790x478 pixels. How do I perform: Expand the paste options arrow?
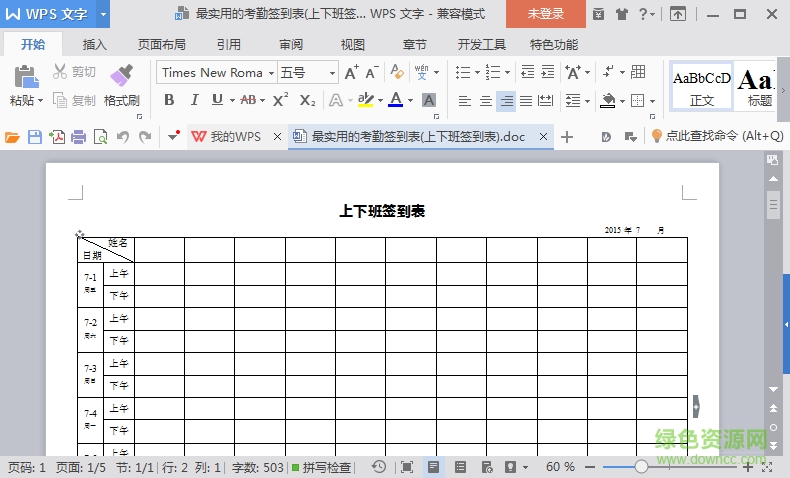[40, 100]
